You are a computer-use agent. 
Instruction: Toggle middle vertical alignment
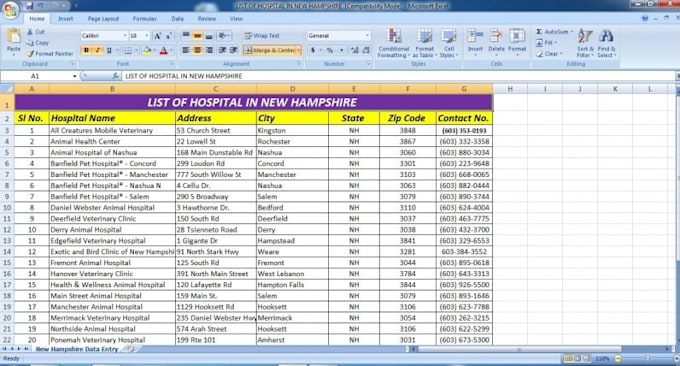point(197,36)
